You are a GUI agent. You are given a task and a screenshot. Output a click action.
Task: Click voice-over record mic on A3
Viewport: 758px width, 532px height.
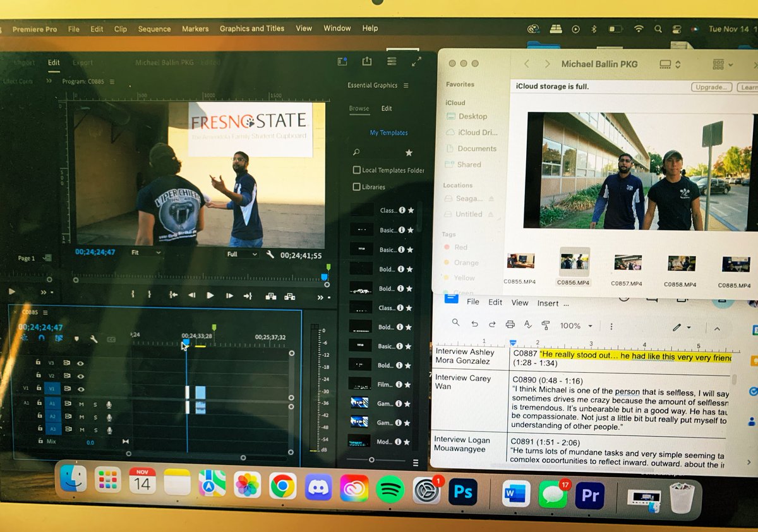pos(109,430)
